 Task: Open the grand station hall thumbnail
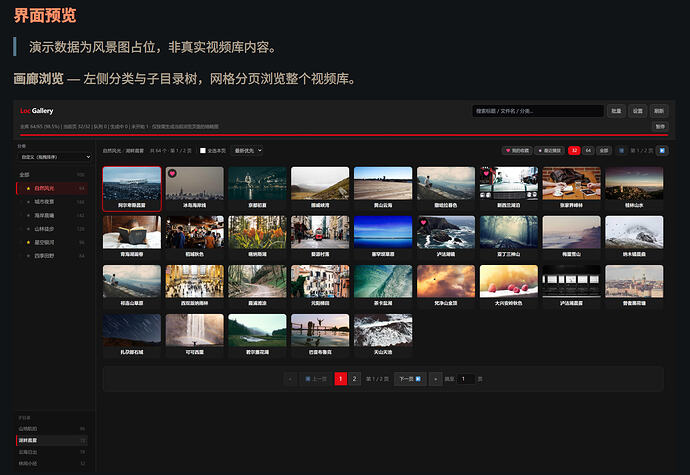click(x=195, y=287)
